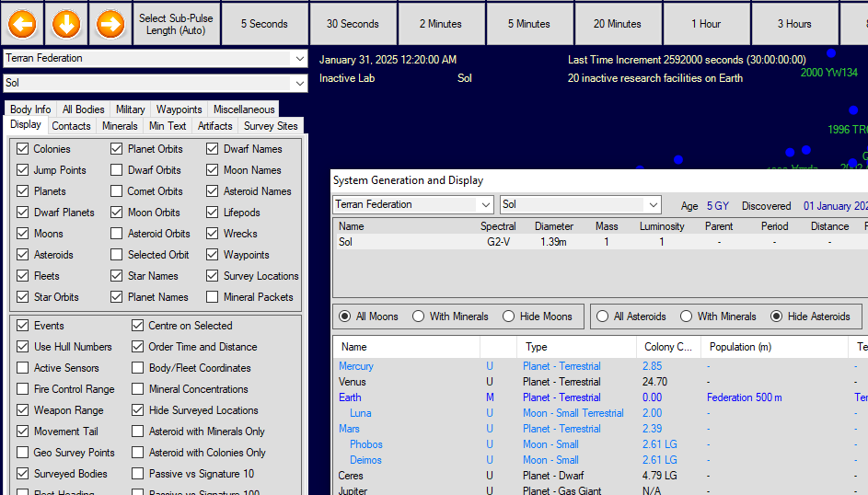Open the Min Text tab

coord(168,126)
